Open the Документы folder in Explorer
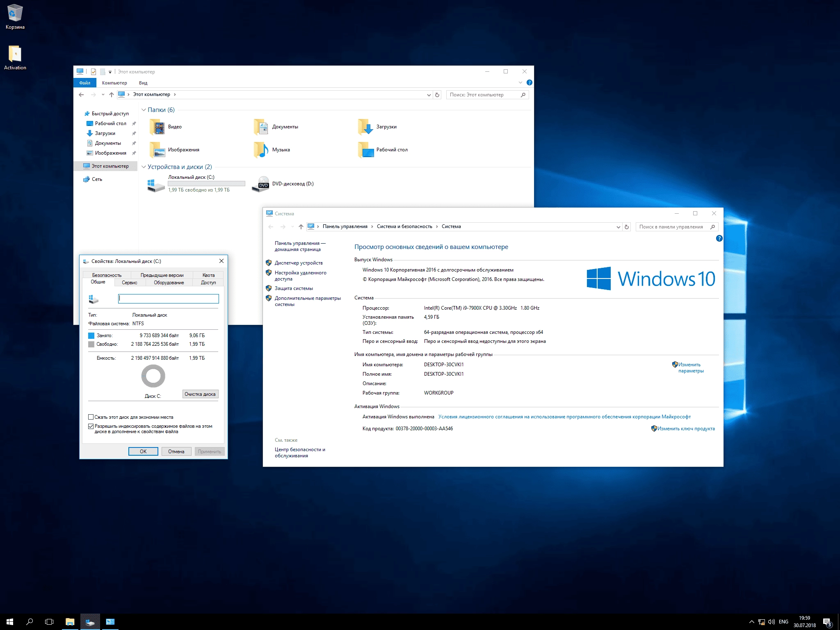Viewport: 840px width, 630px height. tap(276, 127)
